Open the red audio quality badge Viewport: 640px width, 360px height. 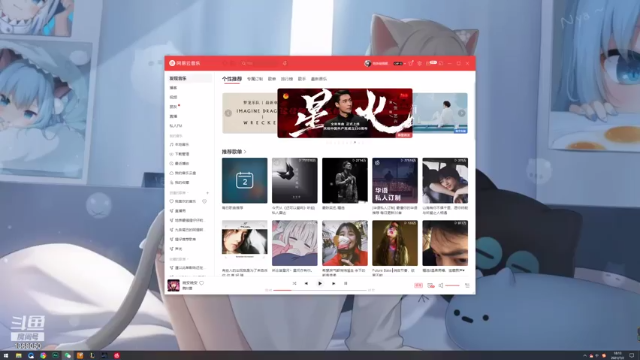[418, 285]
